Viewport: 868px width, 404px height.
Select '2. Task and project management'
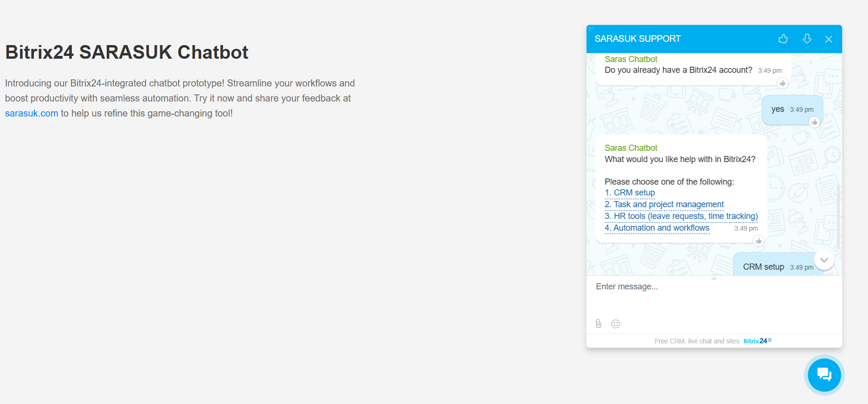(x=664, y=204)
